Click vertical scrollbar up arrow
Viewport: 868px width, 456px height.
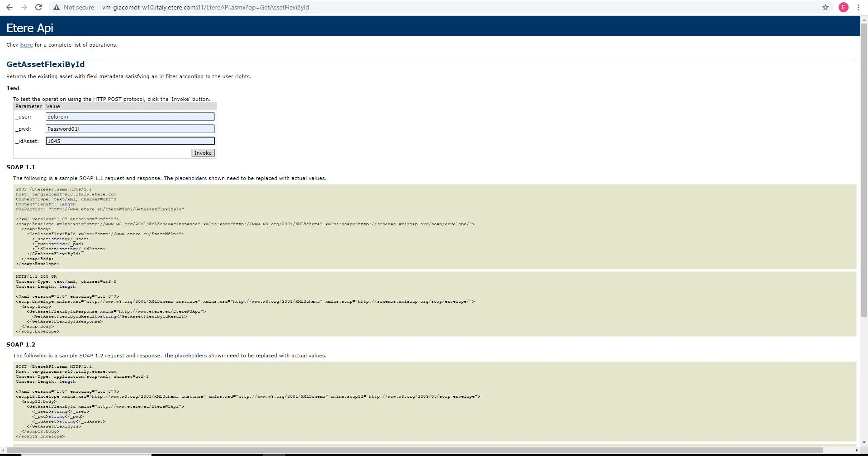click(x=864, y=19)
